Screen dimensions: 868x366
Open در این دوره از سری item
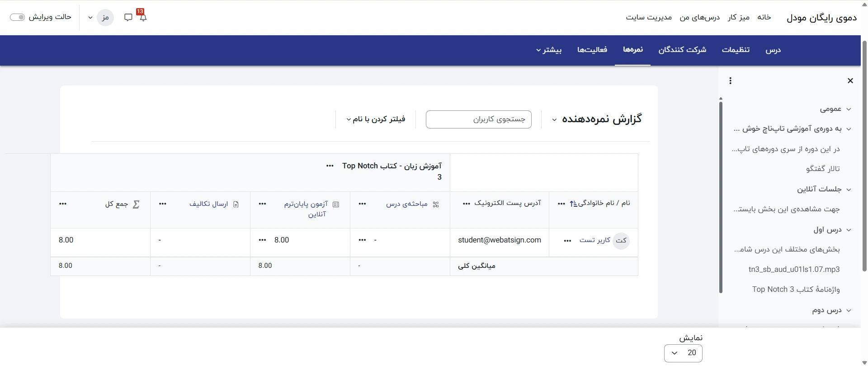tap(786, 149)
